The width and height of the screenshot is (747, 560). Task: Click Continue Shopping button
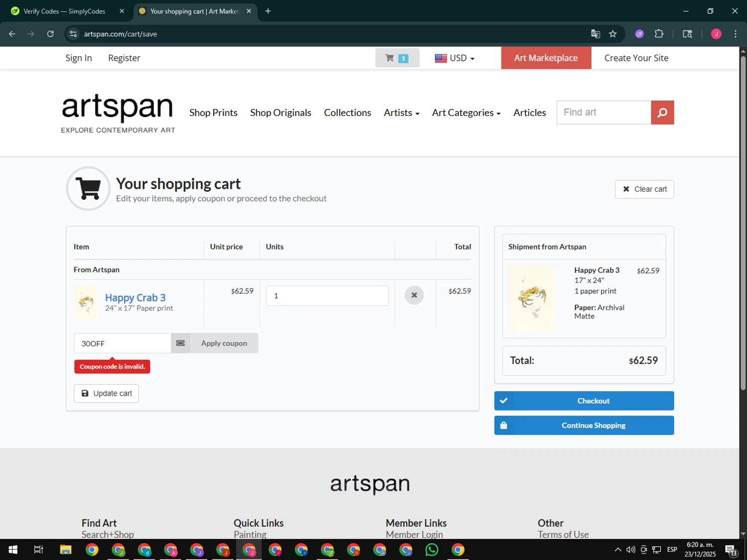tap(584, 425)
